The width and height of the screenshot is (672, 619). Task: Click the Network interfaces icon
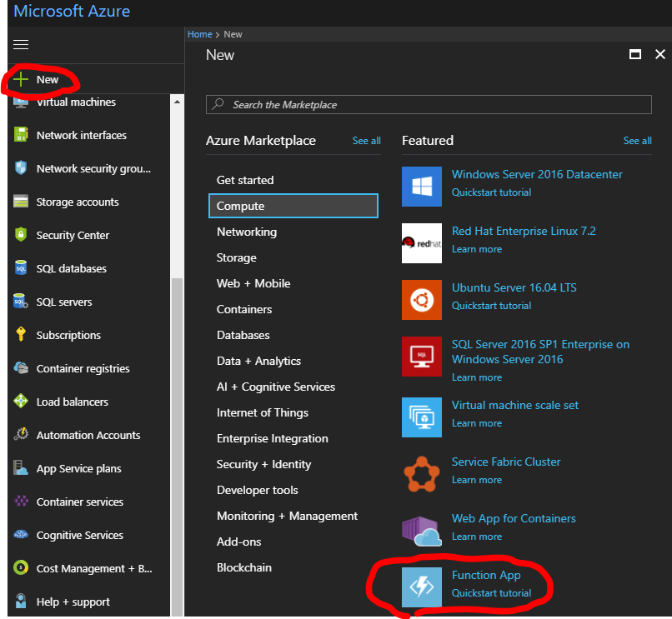pos(21,134)
